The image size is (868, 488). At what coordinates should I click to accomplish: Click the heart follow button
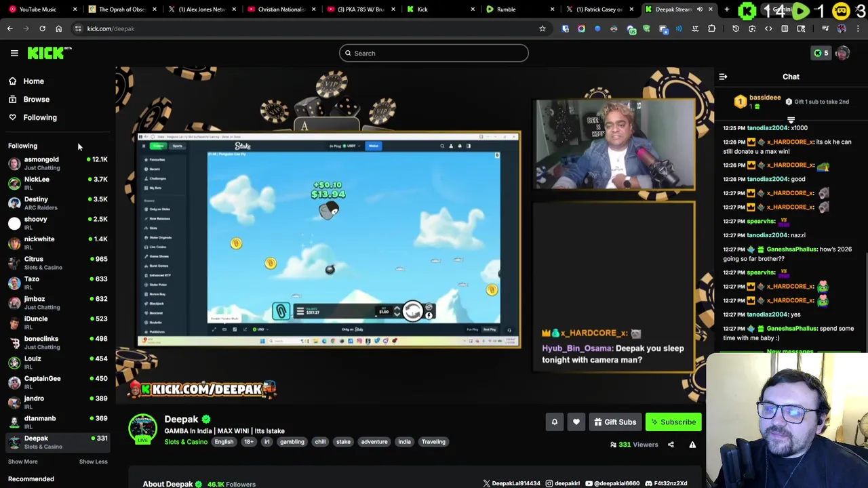[x=576, y=422]
